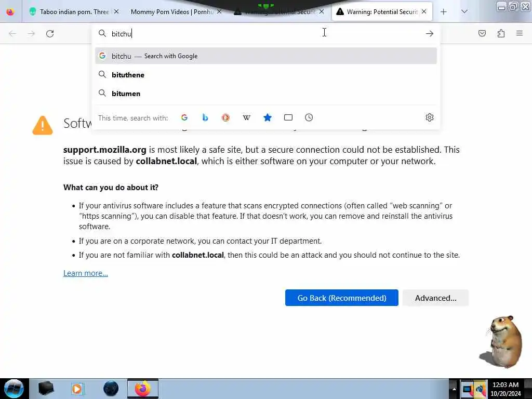532x399 pixels.
Task: Save page to Pocket
Action: click(482, 33)
